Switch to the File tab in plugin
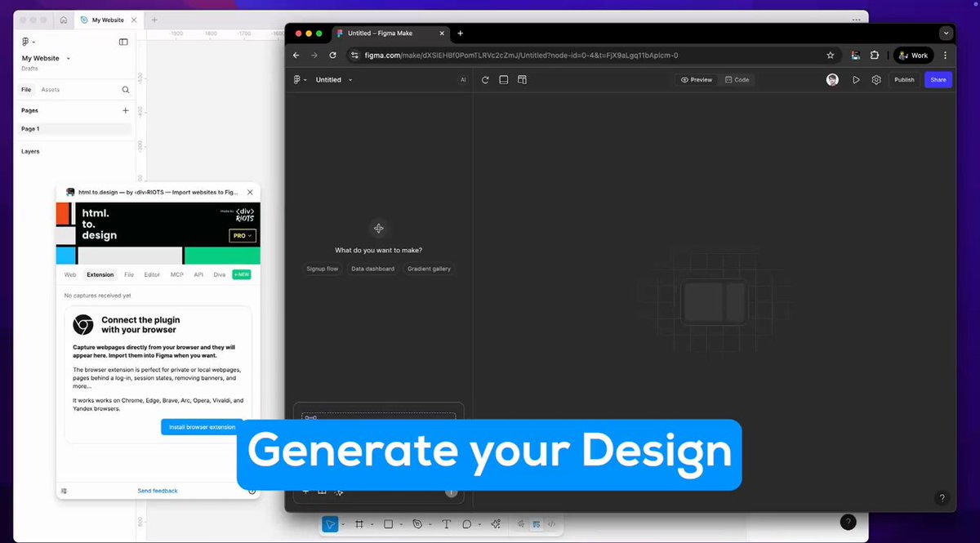The height and width of the screenshot is (543, 980). pyautogui.click(x=129, y=275)
